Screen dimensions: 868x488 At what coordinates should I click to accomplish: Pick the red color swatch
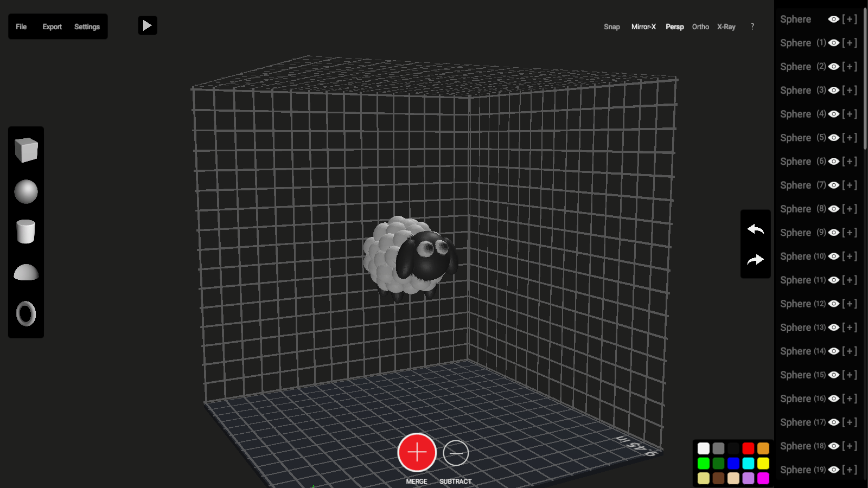point(748,448)
